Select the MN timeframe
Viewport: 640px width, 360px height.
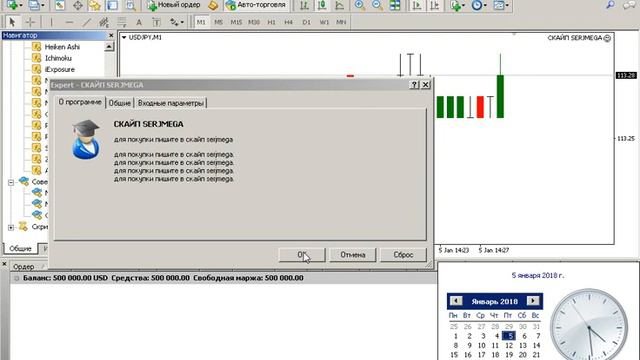pyautogui.click(x=341, y=22)
